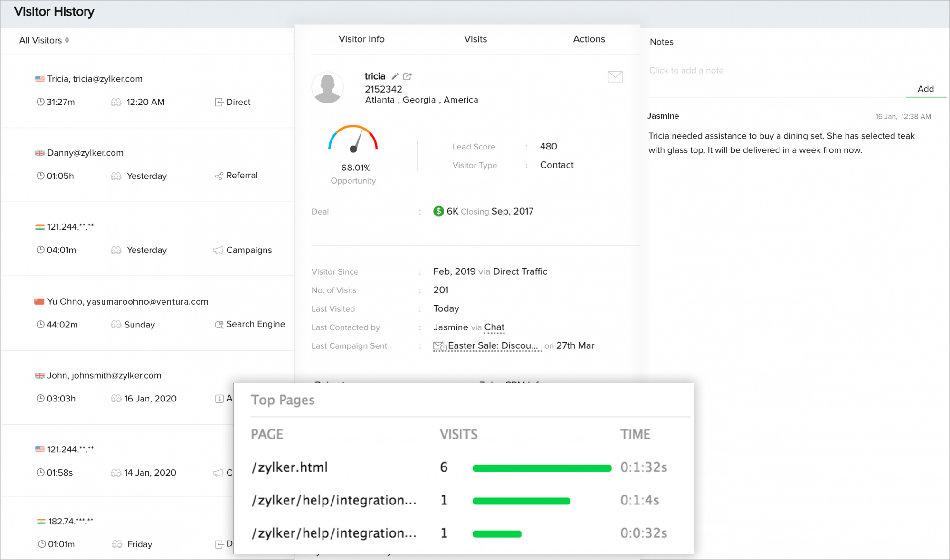This screenshot has height=560, width=950.
Task: Select the Visitor Info tab
Action: 361,39
